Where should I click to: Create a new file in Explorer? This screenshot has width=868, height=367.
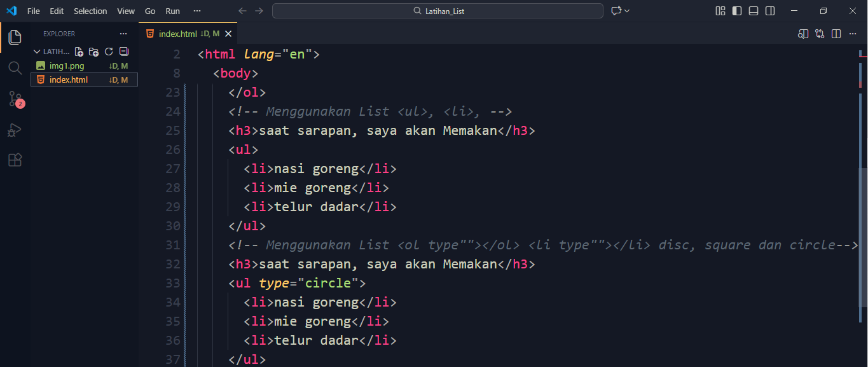(x=78, y=51)
